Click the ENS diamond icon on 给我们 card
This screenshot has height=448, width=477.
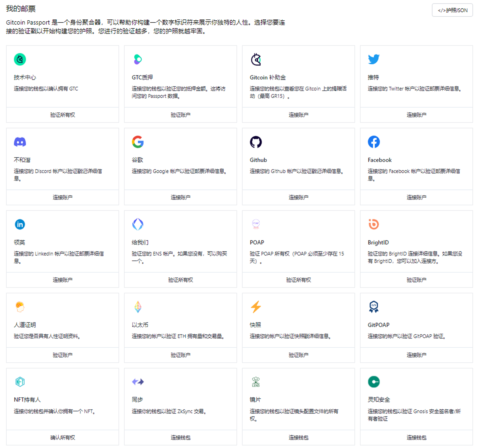(138, 224)
